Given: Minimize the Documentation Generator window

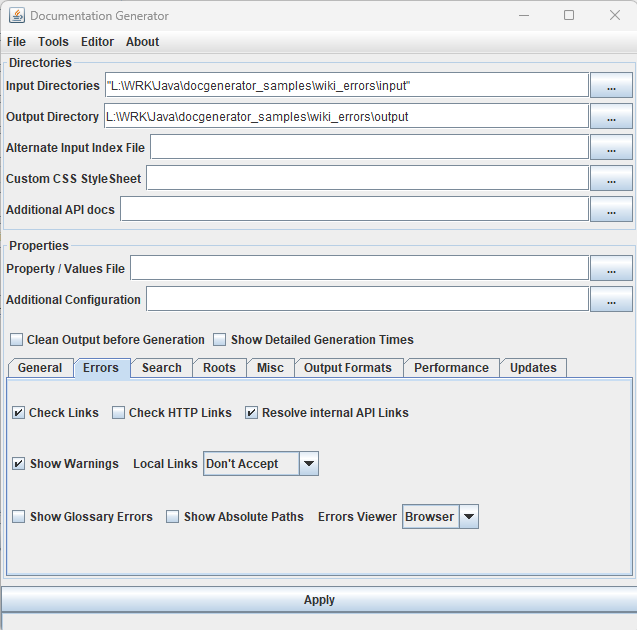Looking at the screenshot, I should (x=524, y=15).
